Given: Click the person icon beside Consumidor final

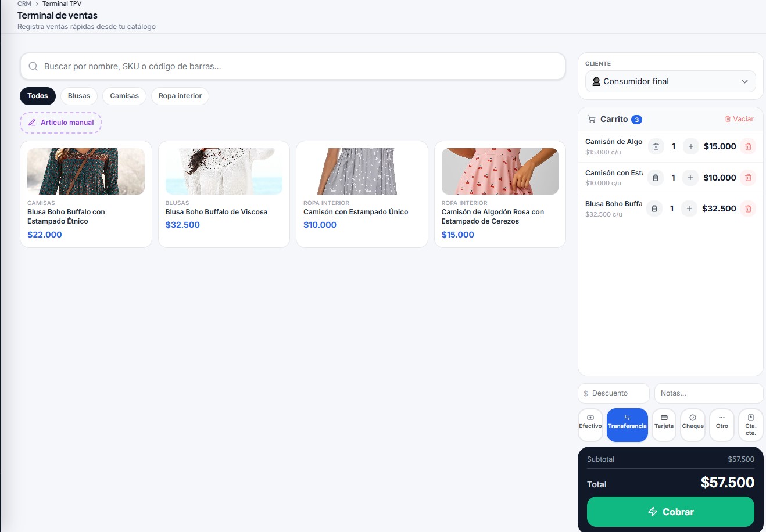Looking at the screenshot, I should [596, 81].
